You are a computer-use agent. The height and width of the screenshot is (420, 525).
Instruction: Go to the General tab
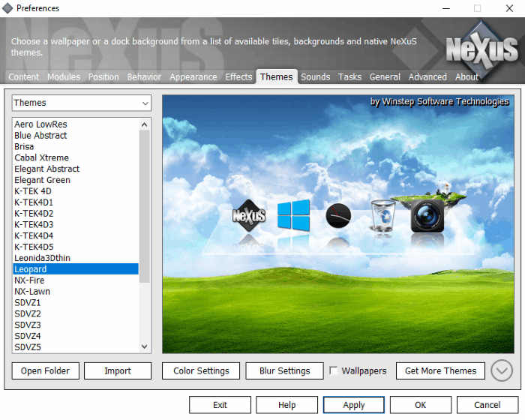[x=385, y=77]
